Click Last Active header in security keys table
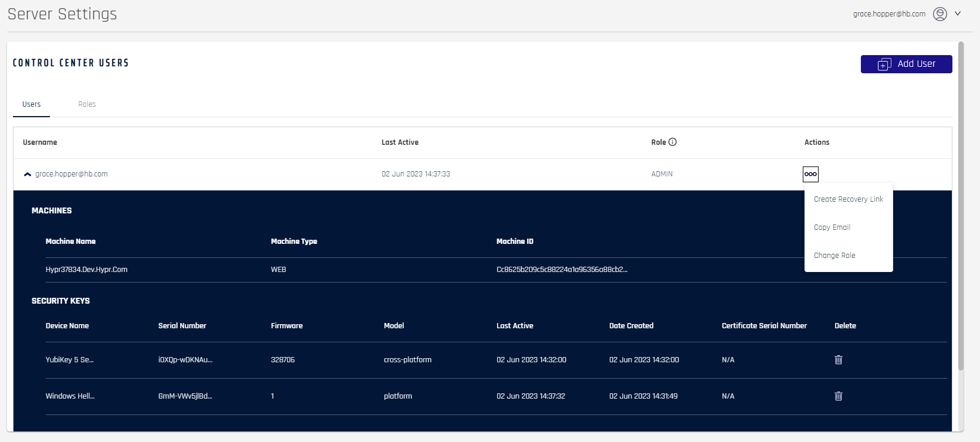This screenshot has width=980, height=442. click(x=515, y=326)
